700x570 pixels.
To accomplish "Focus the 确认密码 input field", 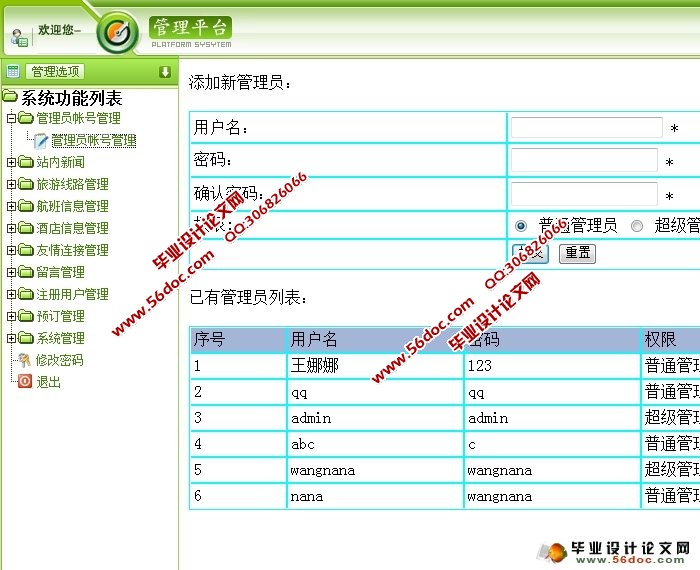I will click(x=584, y=194).
